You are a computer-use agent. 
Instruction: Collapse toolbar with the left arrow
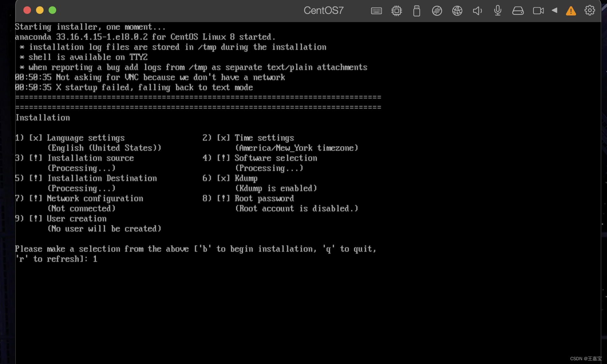[555, 10]
